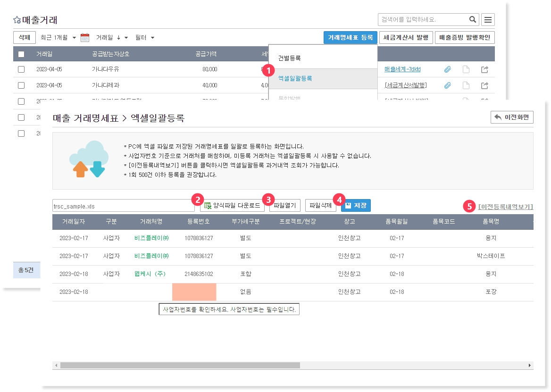551x392 pixels.
Task: Click the search magnifier icon
Action: tap(472, 20)
